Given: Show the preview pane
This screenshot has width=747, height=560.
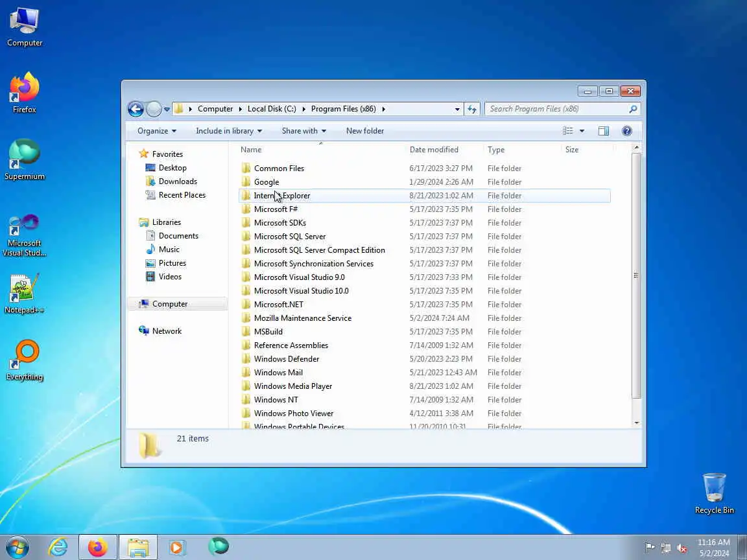Looking at the screenshot, I should (604, 131).
